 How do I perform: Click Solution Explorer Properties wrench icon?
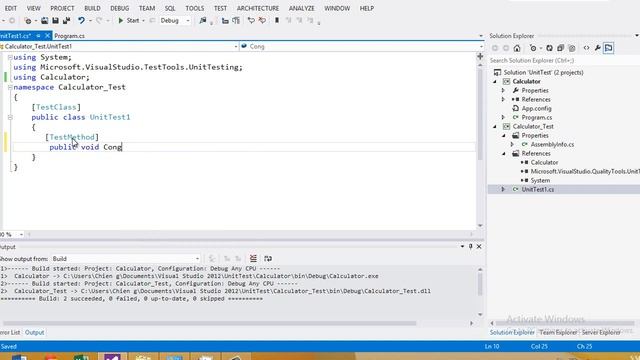pos(598,48)
